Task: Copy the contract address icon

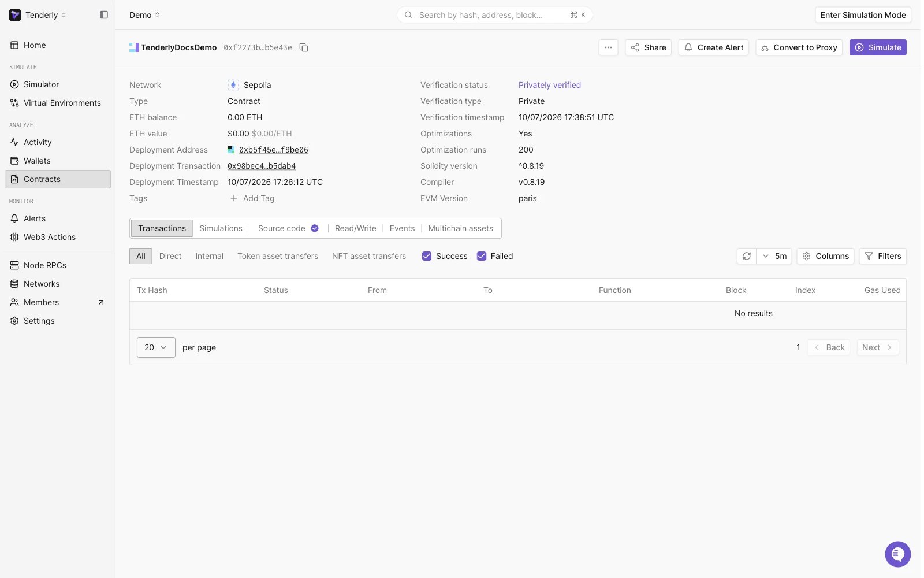Action: tap(304, 47)
